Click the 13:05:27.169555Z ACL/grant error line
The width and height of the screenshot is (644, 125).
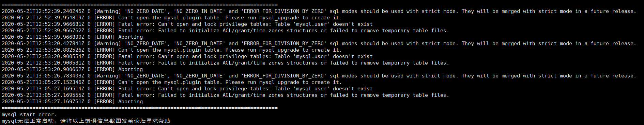coord(226,95)
